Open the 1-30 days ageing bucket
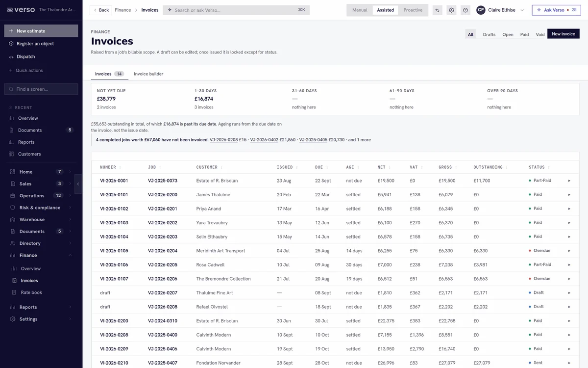The width and height of the screenshot is (588, 368). [238, 99]
